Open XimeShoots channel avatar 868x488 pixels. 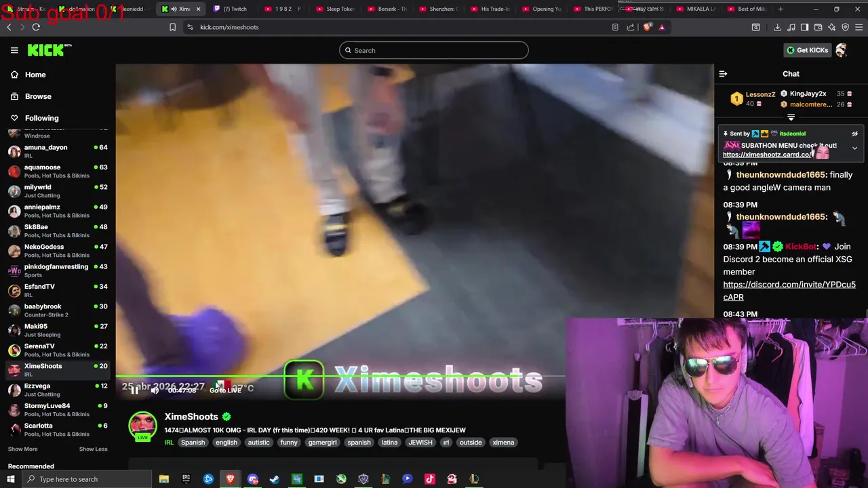pyautogui.click(x=142, y=426)
